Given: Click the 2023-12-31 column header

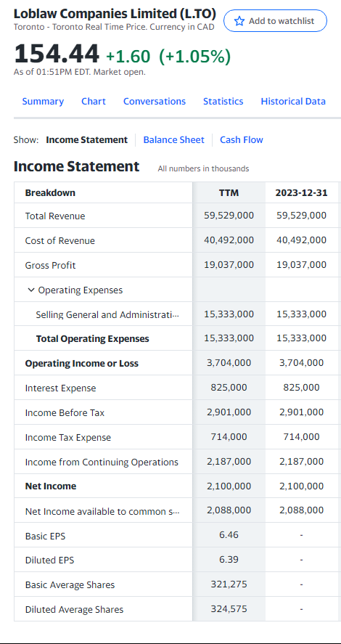Looking at the screenshot, I should (x=302, y=192).
